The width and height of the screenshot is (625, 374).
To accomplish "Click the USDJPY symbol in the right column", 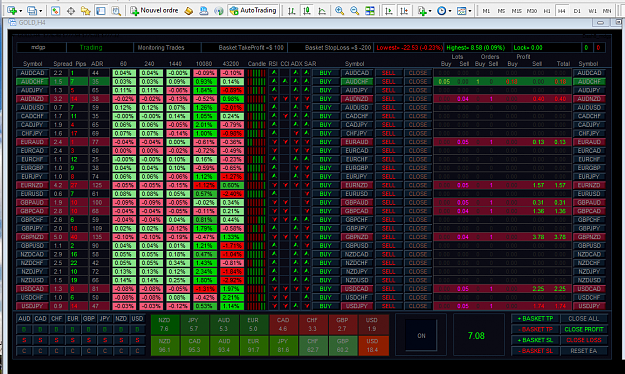I will click(589, 306).
